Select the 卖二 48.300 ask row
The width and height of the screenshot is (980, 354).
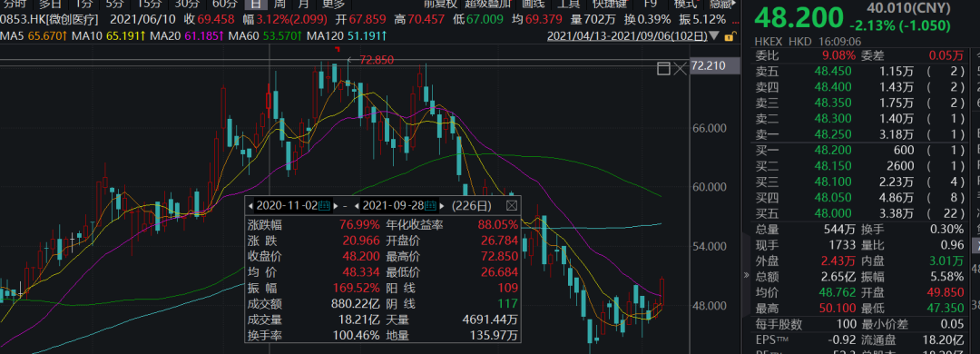[x=861, y=119]
